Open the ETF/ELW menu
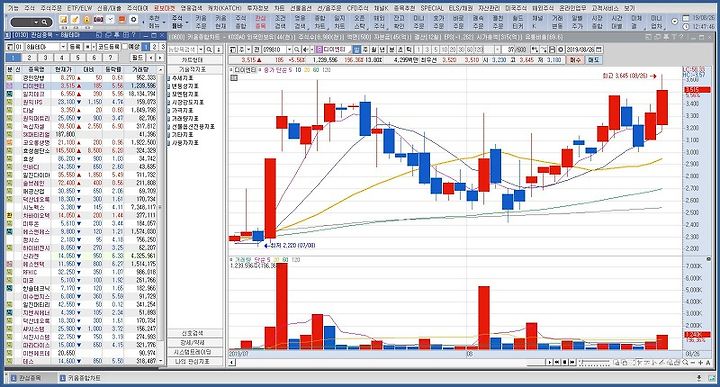 coord(79,8)
